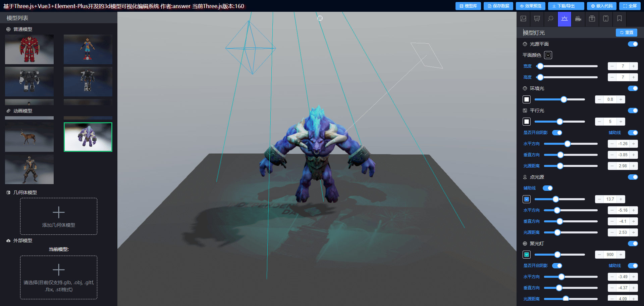Click the 添加几何体模型 plus box

[x=59, y=216]
